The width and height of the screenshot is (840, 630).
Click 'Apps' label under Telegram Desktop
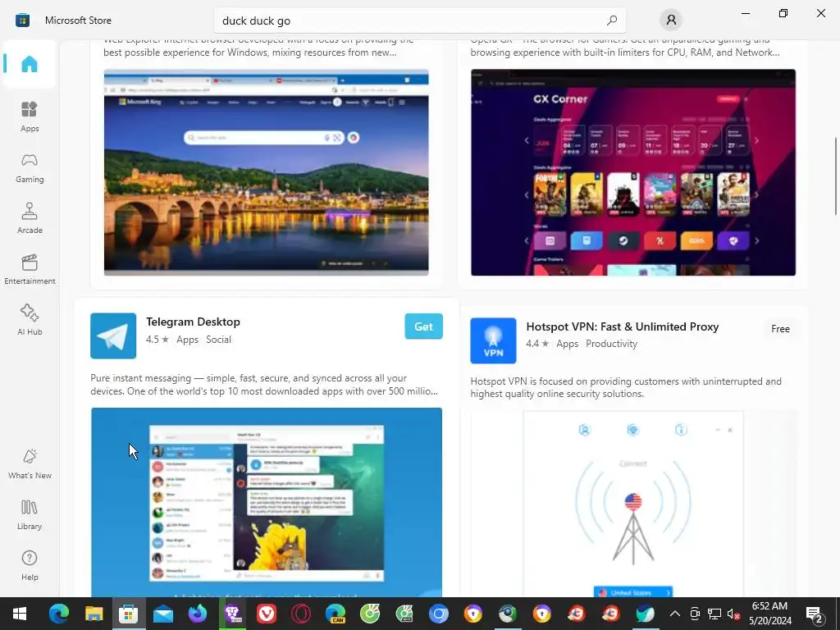click(188, 340)
